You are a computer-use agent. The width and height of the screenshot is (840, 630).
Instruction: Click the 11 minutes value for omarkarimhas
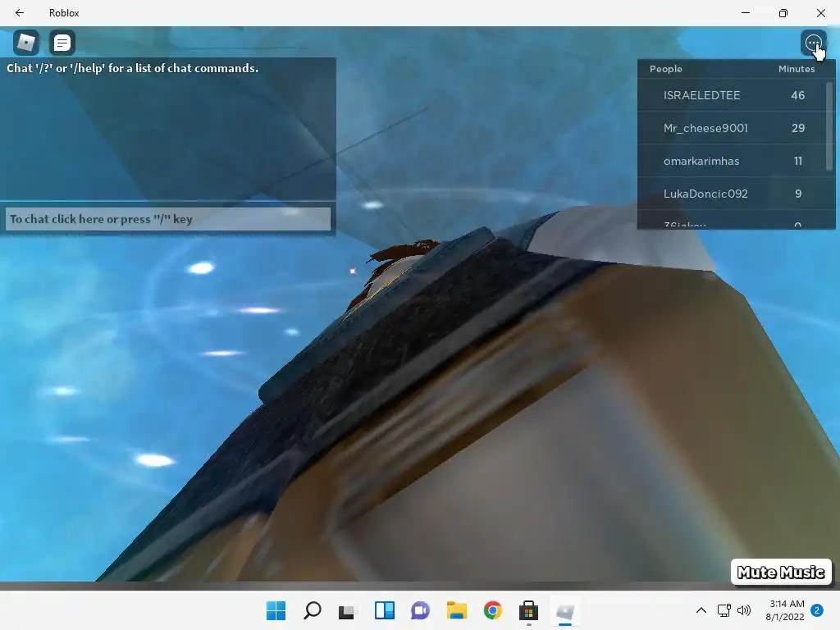tap(797, 161)
